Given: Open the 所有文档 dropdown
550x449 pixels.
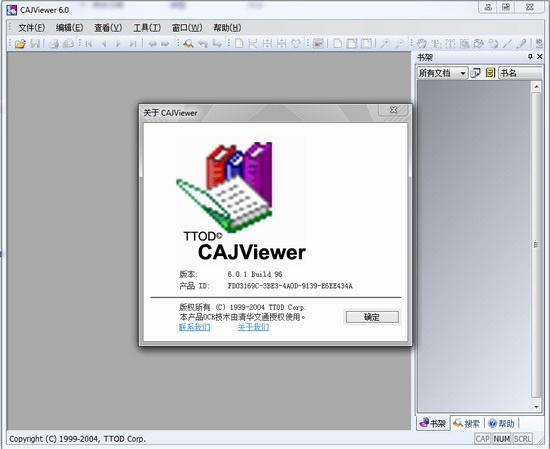Looking at the screenshot, I should (442, 73).
